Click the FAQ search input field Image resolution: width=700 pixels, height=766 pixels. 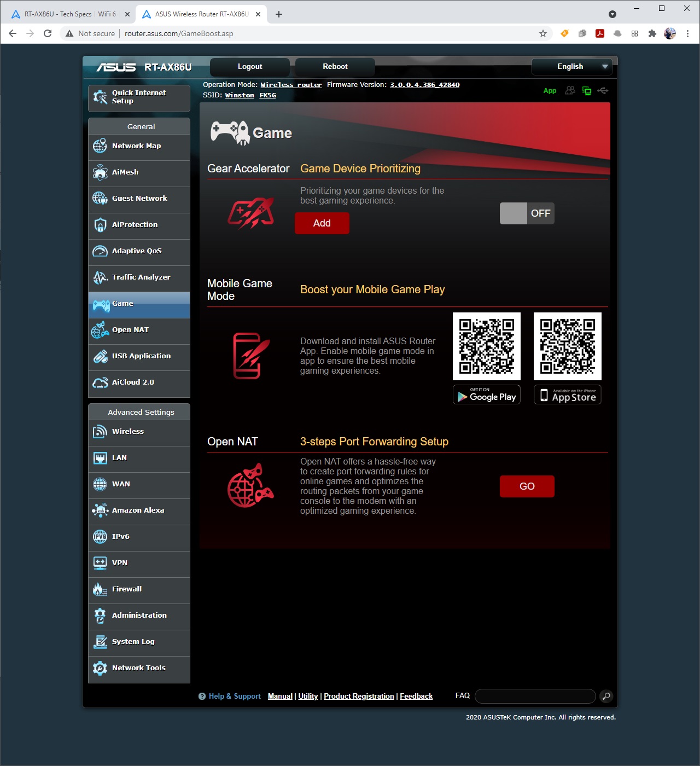535,696
